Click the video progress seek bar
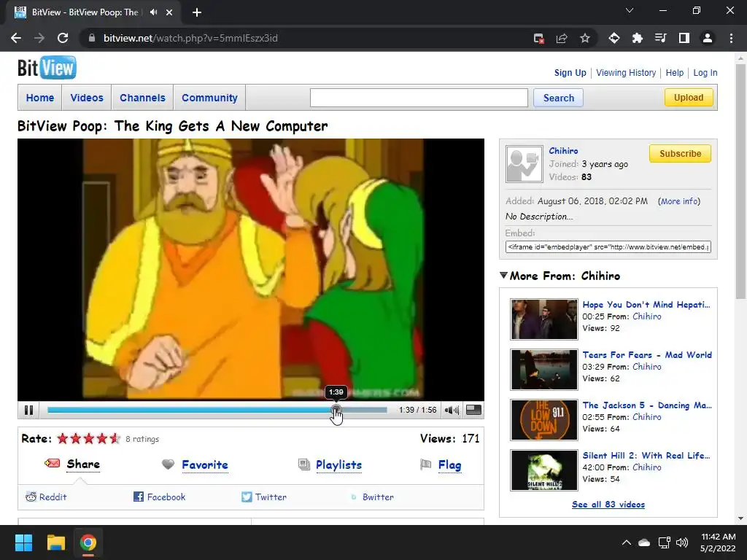Screen dimensions: 747x560 coord(217,410)
